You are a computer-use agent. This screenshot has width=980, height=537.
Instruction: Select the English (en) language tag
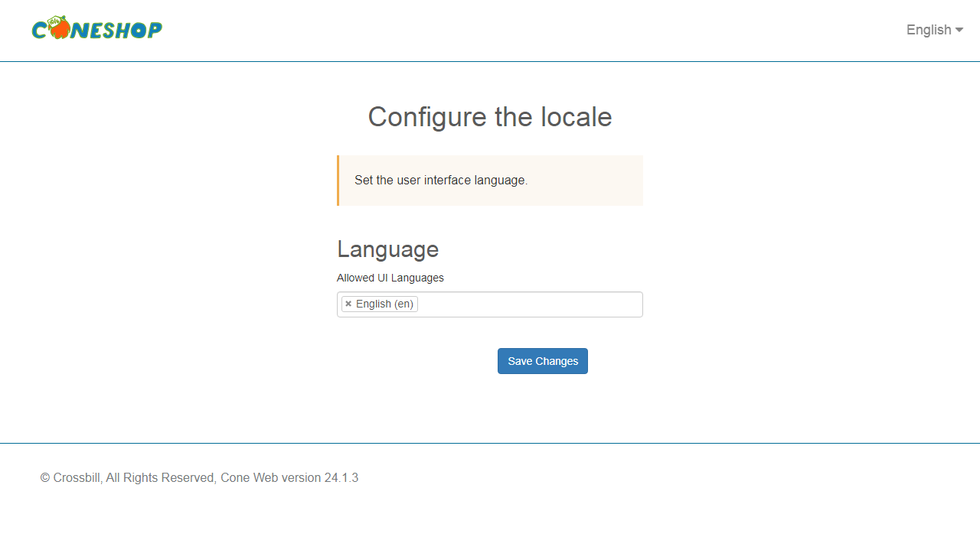coord(385,304)
